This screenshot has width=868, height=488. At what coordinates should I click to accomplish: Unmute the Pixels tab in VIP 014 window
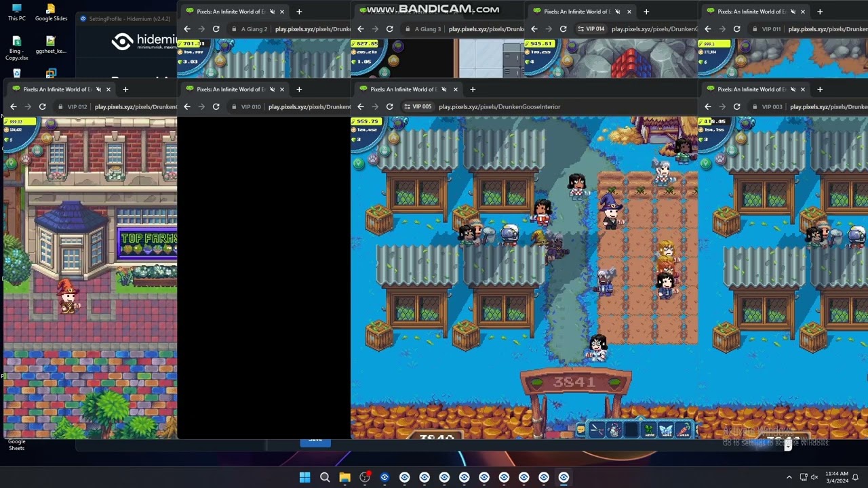(619, 12)
